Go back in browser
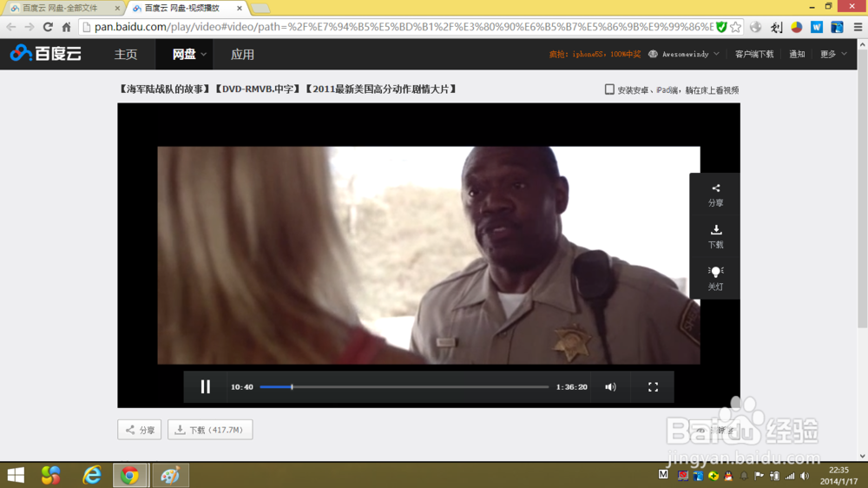The image size is (868, 488). click(x=11, y=27)
